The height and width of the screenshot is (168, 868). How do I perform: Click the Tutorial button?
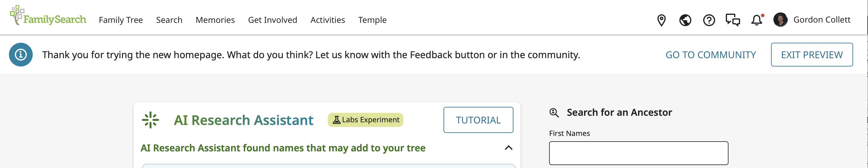point(478,120)
